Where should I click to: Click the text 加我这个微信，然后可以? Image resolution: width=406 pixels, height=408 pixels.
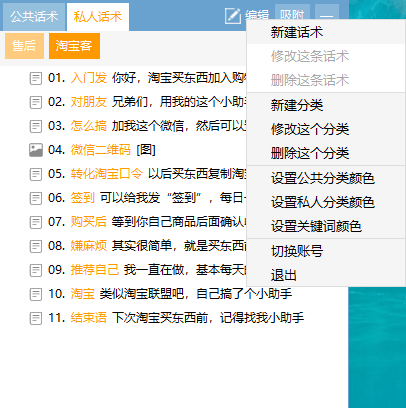pos(179,126)
